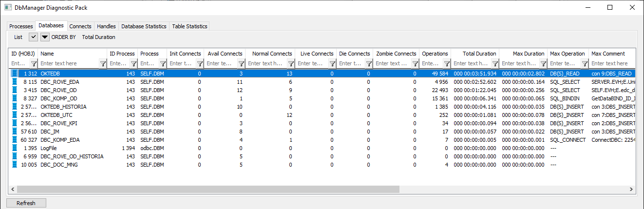The image size is (644, 209).
Task: Click the Name filter text field
Action: [x=69, y=64]
